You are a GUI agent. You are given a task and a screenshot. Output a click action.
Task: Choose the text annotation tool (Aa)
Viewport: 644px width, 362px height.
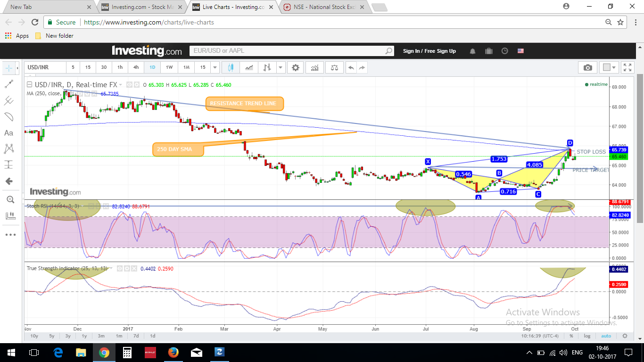[x=8, y=133]
